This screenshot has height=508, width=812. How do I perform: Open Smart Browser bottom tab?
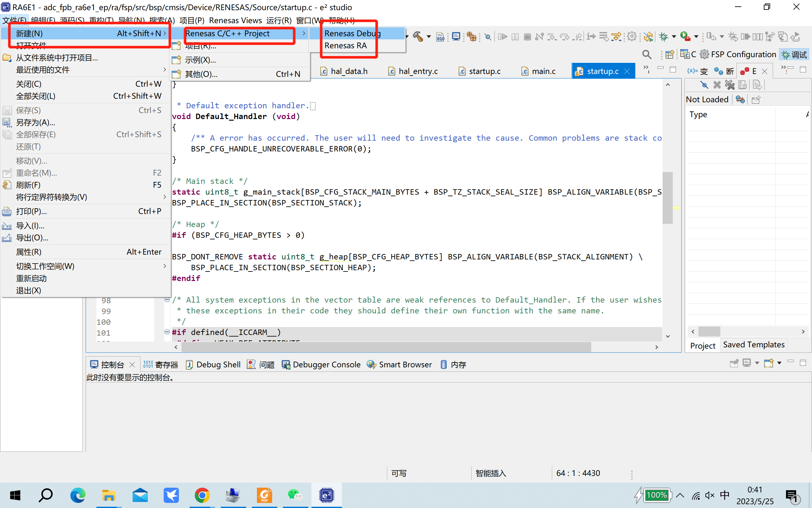399,364
